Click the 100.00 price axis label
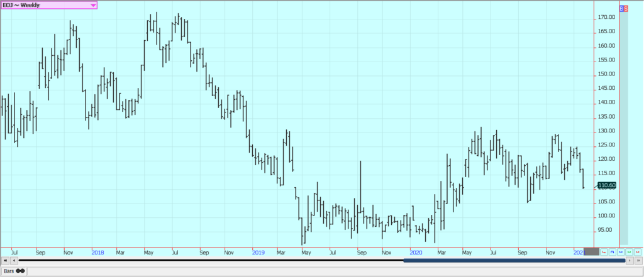644x277 pixels. [x=606, y=216]
